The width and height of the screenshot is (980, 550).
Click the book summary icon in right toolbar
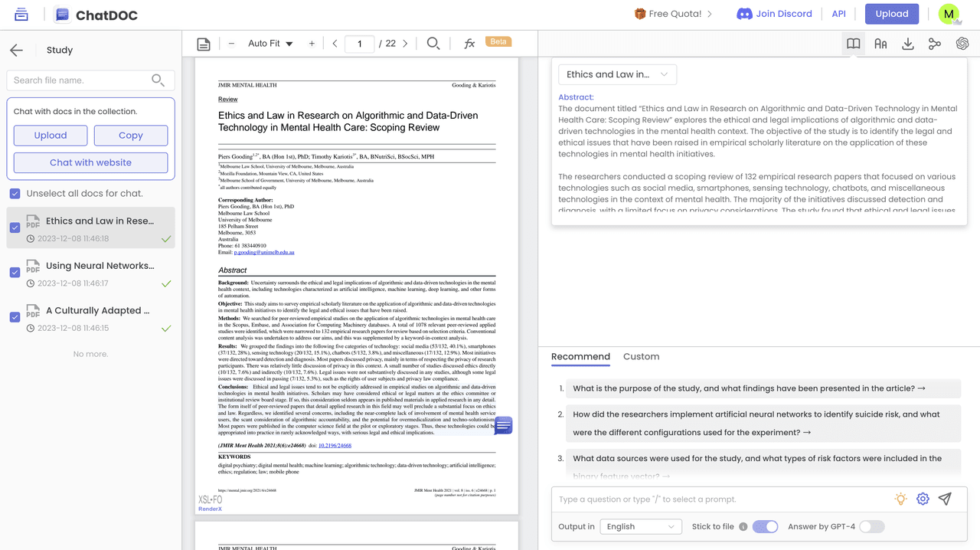853,44
